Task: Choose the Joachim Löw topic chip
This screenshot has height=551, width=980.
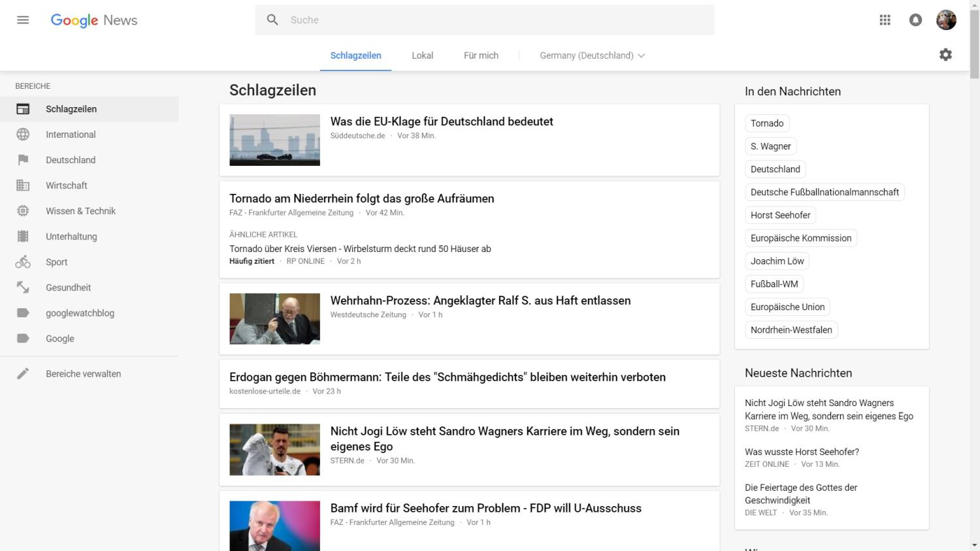Action: [x=777, y=261]
